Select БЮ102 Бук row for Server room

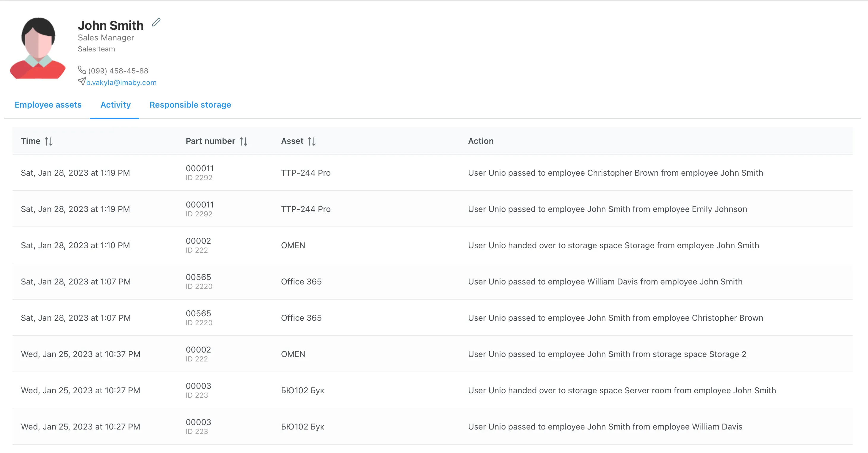click(302, 390)
